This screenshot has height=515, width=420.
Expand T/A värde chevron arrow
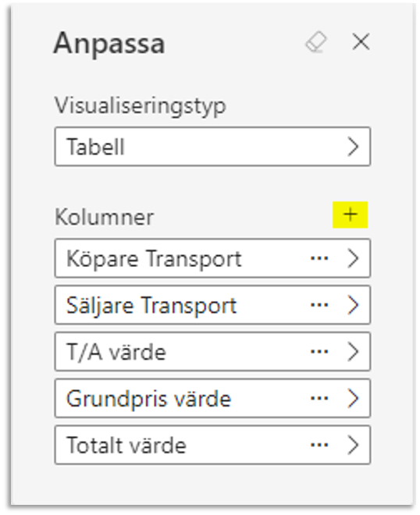[353, 352]
